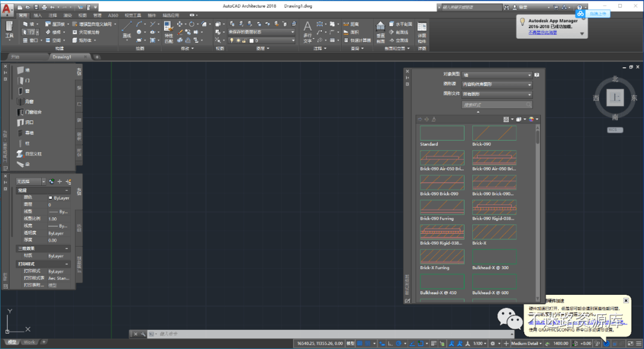Image resolution: width=644 pixels, height=349 pixels.
Task: Click the Undo arrow in quick access toolbar
Action: coord(52,7)
